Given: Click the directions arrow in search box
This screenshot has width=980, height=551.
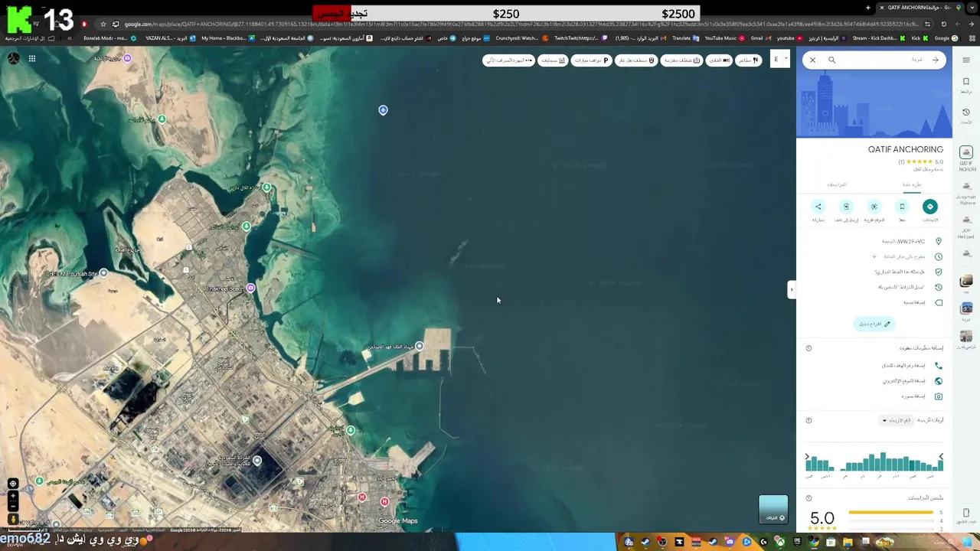Looking at the screenshot, I should point(935,60).
